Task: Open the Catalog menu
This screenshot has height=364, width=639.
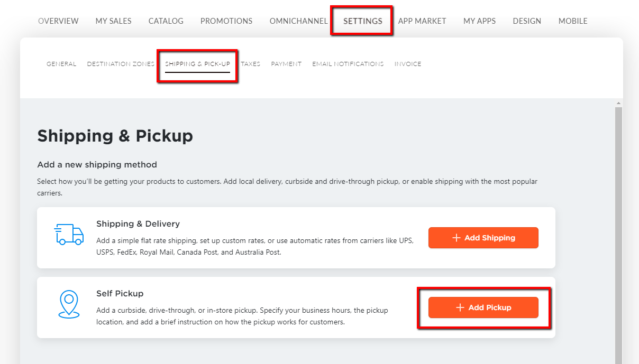Action: point(166,21)
